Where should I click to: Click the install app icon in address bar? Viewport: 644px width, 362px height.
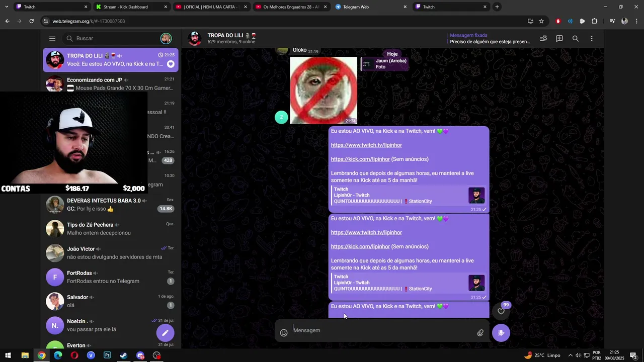pyautogui.click(x=530, y=21)
